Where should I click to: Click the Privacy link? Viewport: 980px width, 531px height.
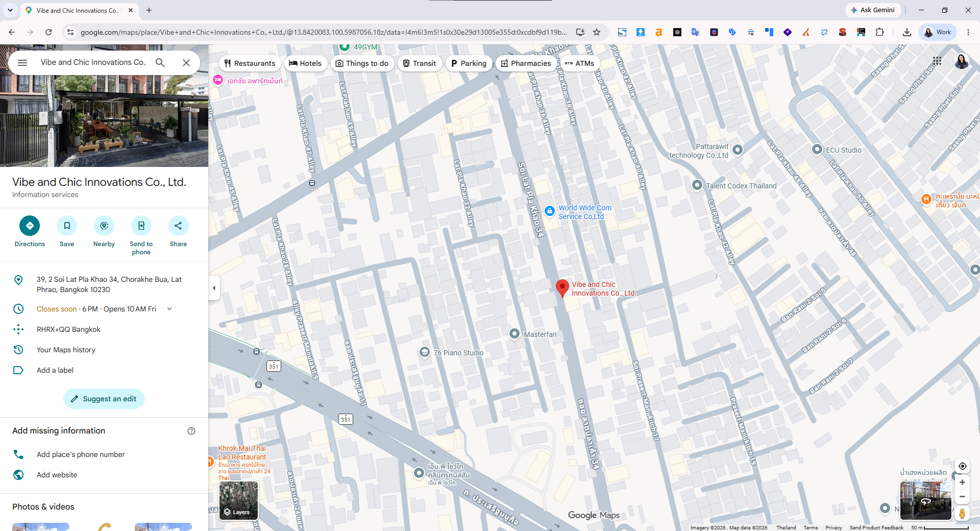point(834,527)
